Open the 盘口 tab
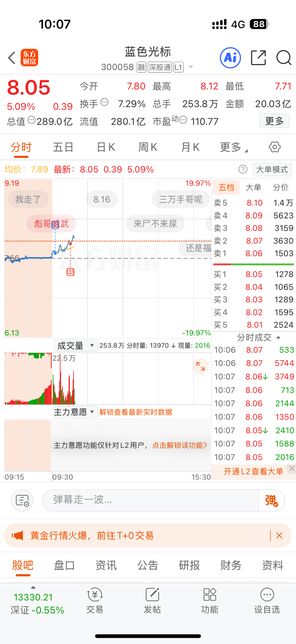This screenshot has width=296, height=644. point(64,565)
